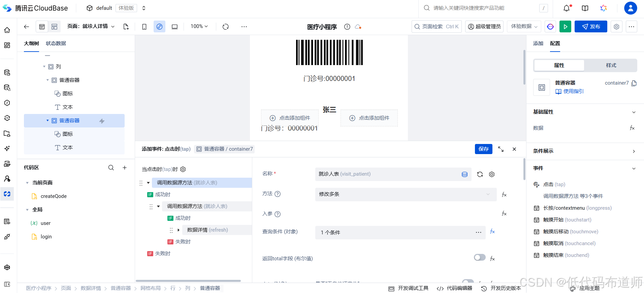Switch to 添加 tab in right panel
The height and width of the screenshot is (293, 644).
538,43
